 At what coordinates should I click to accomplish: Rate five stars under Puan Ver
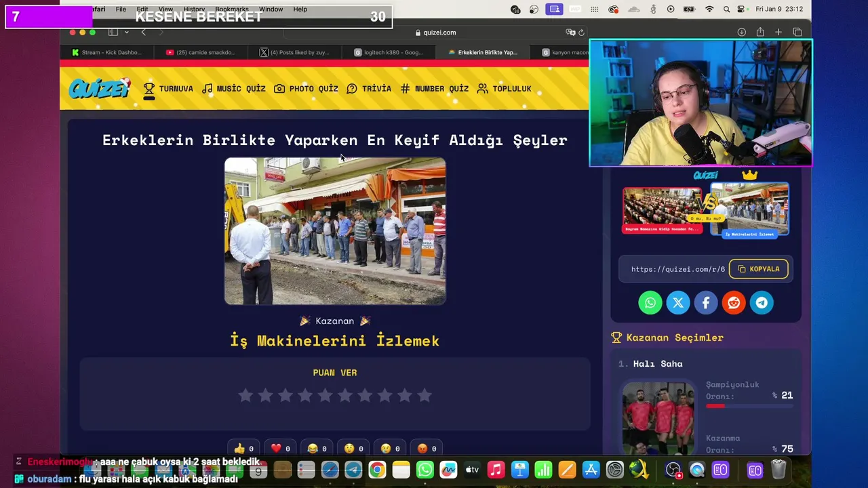pyautogui.click(x=325, y=395)
